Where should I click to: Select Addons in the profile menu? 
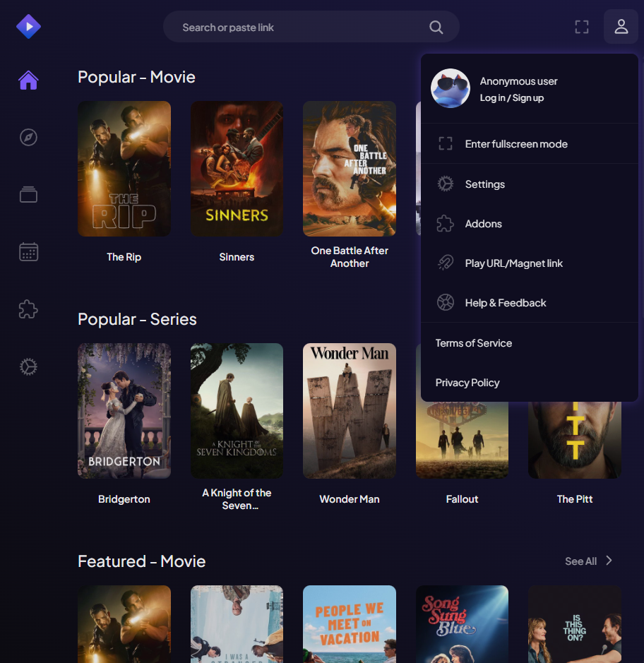click(483, 224)
